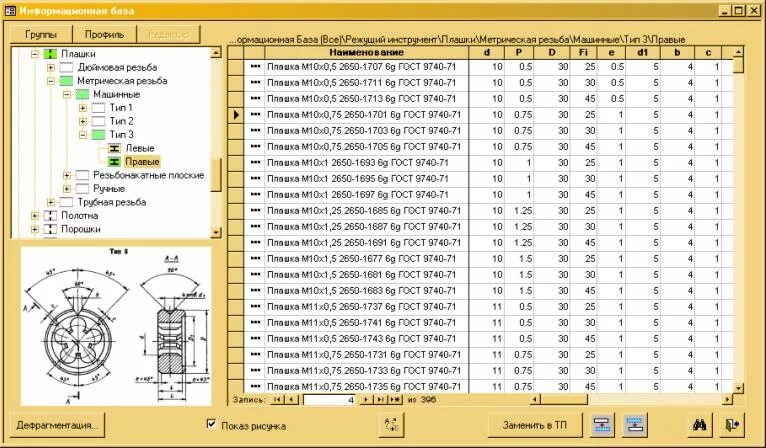Click cell Плашка М10х0,5 2650-1713 6g ГОСТ 9740-71

366,99
